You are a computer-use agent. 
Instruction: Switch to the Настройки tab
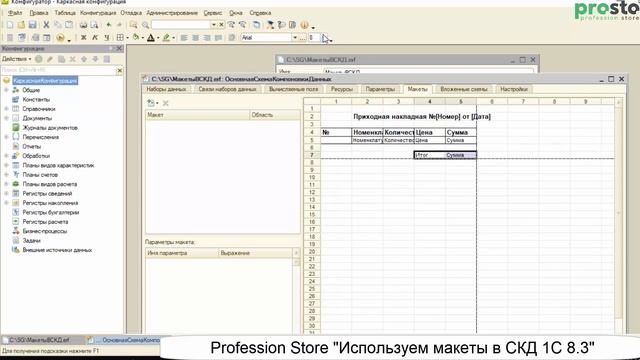(514, 89)
